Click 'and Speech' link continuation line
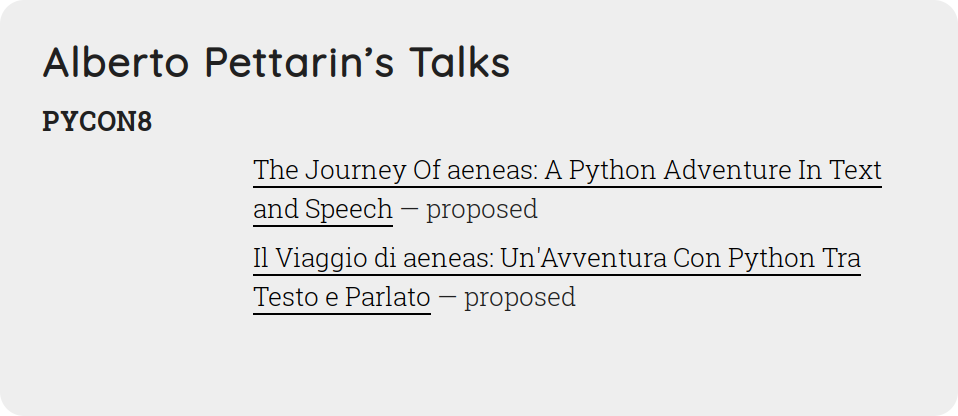The width and height of the screenshot is (958, 416). coord(323,209)
